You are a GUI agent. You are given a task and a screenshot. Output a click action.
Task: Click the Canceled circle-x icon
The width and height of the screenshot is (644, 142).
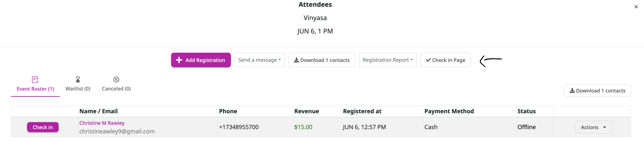coord(116,80)
